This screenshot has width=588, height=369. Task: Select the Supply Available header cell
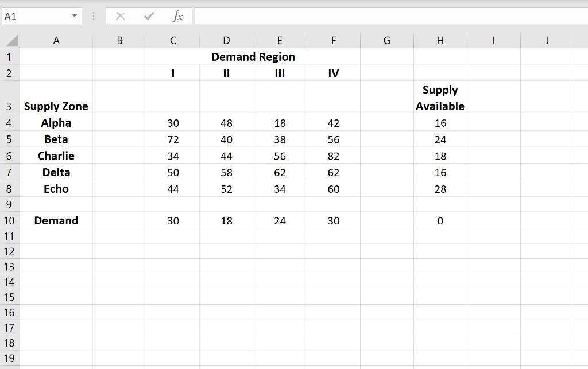(x=440, y=98)
